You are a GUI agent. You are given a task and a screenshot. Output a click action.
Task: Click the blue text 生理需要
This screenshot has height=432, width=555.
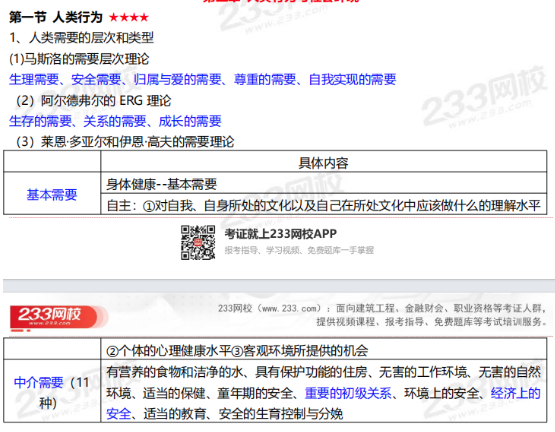(x=34, y=79)
